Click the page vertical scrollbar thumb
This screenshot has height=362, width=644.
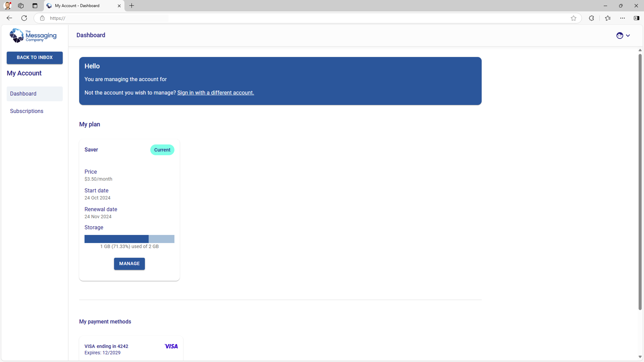[x=640, y=182]
